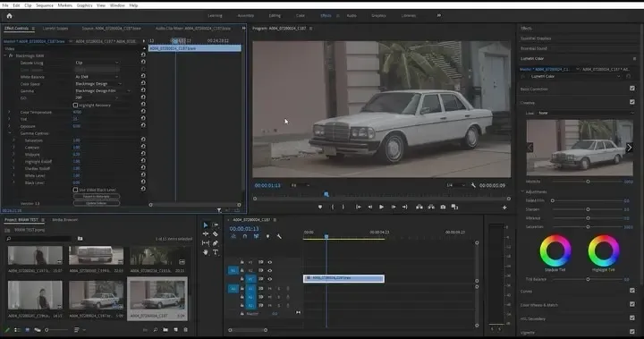Reset the Decode Using parameter
644x339 pixels.
(143, 62)
